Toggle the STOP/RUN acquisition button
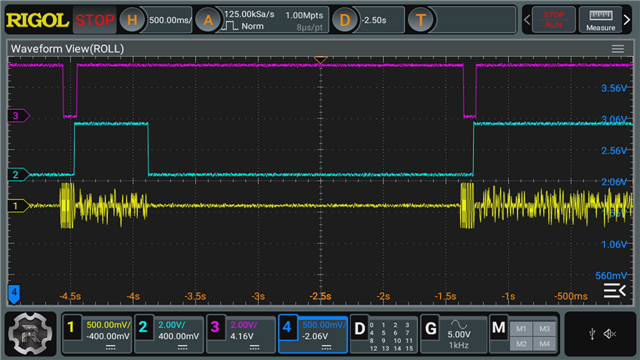The height and width of the screenshot is (360, 640). (x=553, y=20)
